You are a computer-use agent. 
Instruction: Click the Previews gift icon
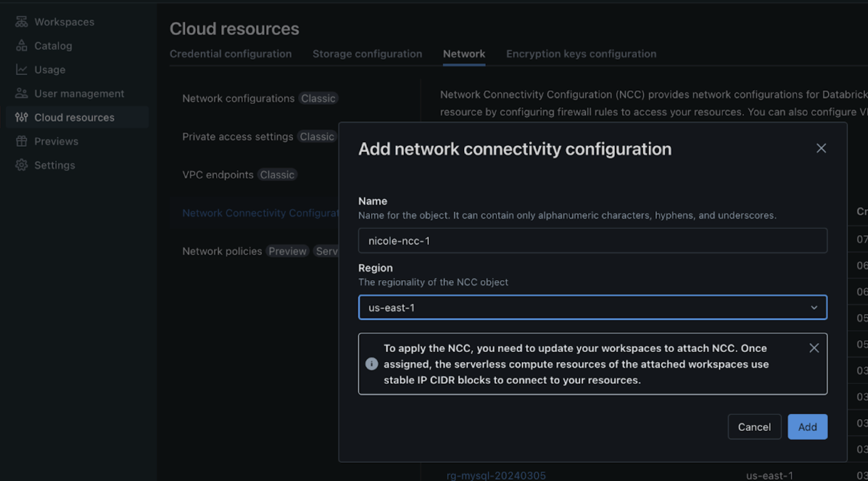pyautogui.click(x=22, y=141)
